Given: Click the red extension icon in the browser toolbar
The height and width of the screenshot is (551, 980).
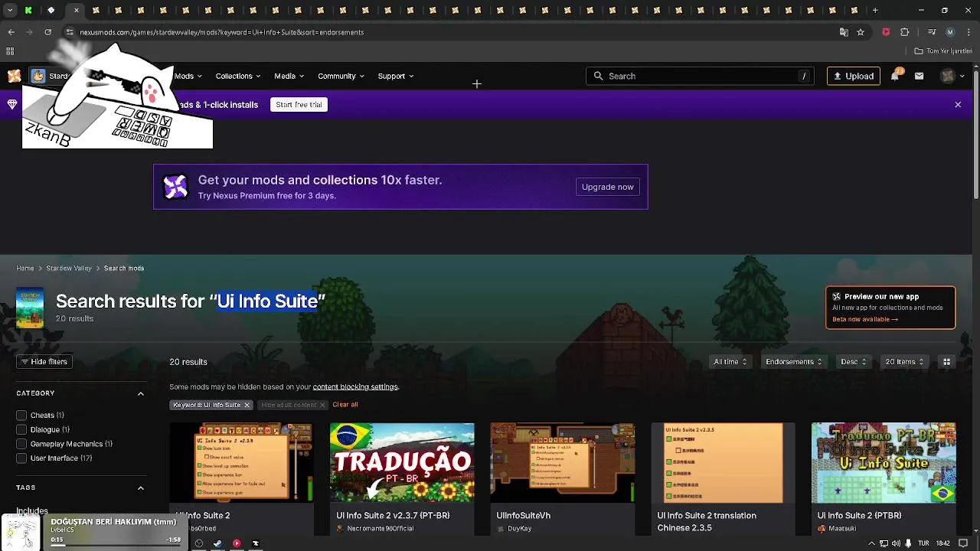Looking at the screenshot, I should pyautogui.click(x=886, y=32).
